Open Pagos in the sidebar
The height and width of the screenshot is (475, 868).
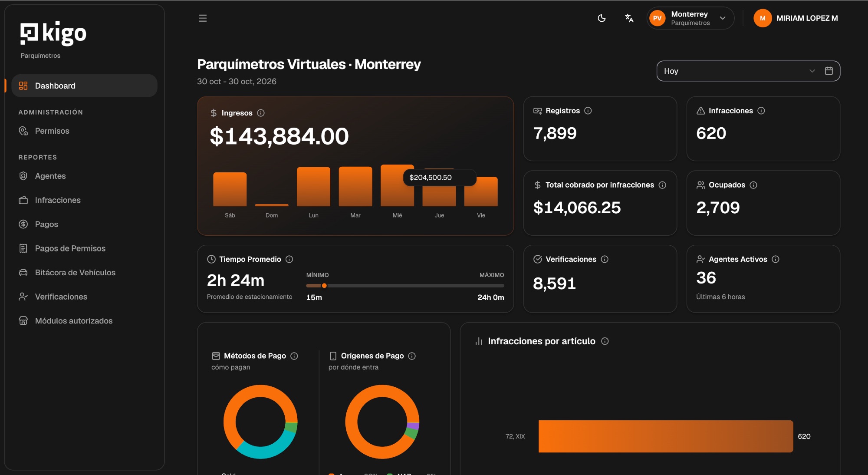(x=84, y=224)
